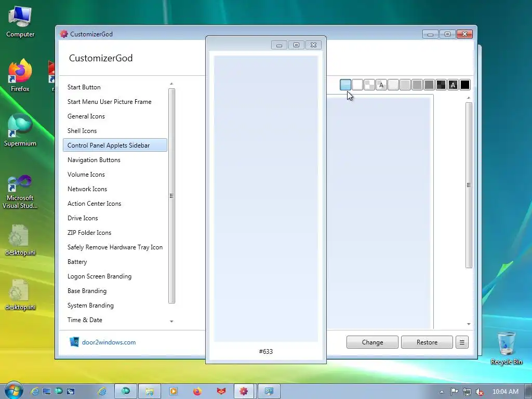Open the Windows Start orb
Image resolution: width=532 pixels, height=399 pixels.
click(14, 391)
